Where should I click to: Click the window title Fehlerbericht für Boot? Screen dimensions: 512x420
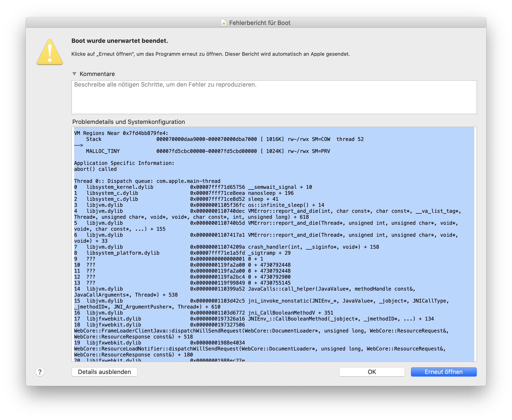[x=259, y=23]
